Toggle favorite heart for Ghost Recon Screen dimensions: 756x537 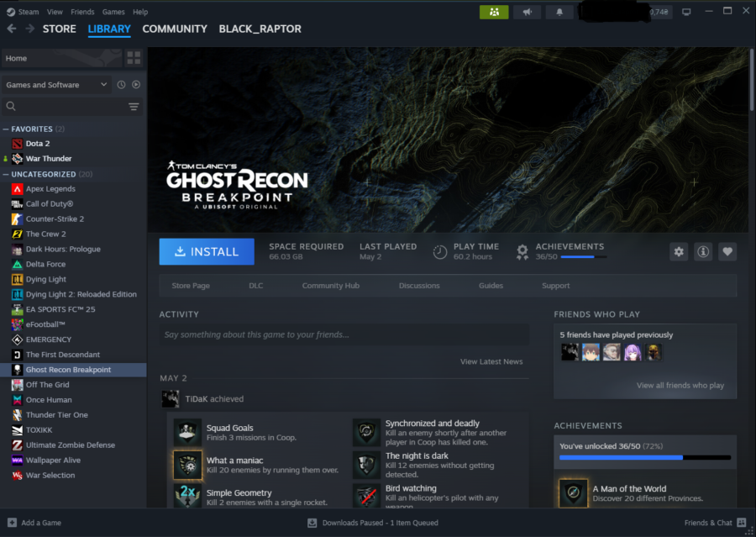[727, 251]
